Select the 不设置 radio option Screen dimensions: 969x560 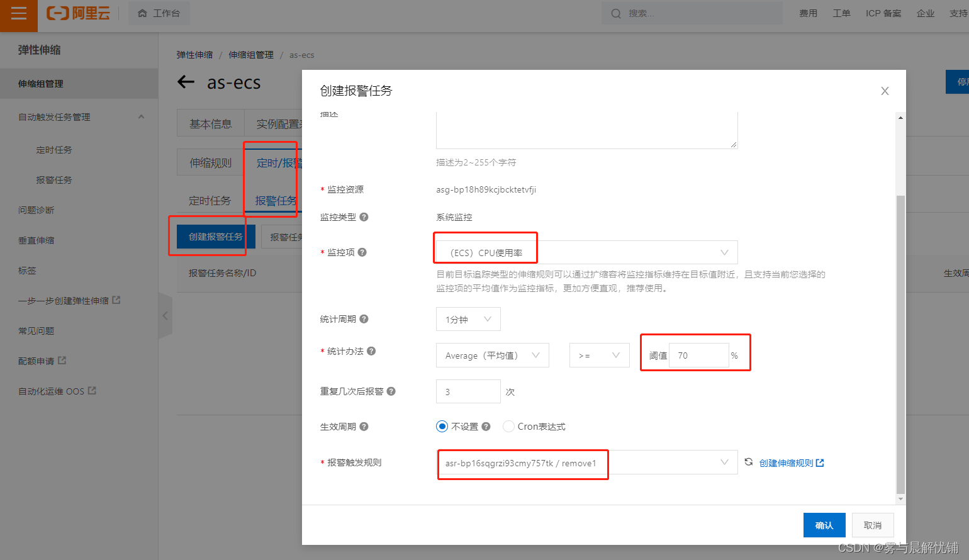click(x=442, y=427)
